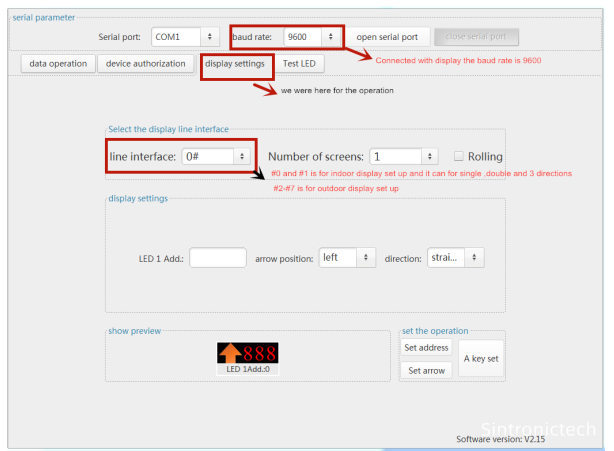Screen dimensions: 614x451
Task: Enable the Rolling checkbox
Action: 458,156
